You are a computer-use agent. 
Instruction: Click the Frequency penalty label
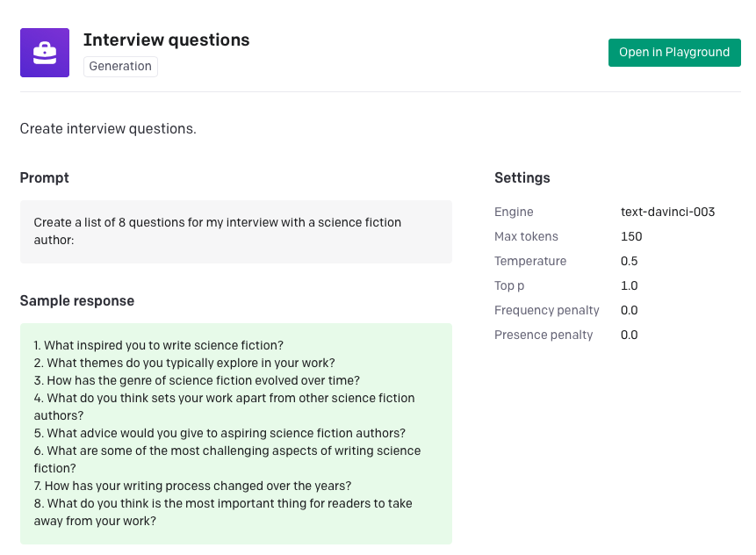point(546,310)
